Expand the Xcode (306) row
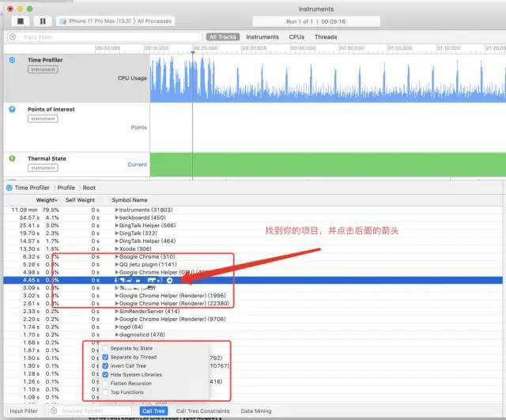Image resolution: width=506 pixels, height=420 pixels. (117, 249)
